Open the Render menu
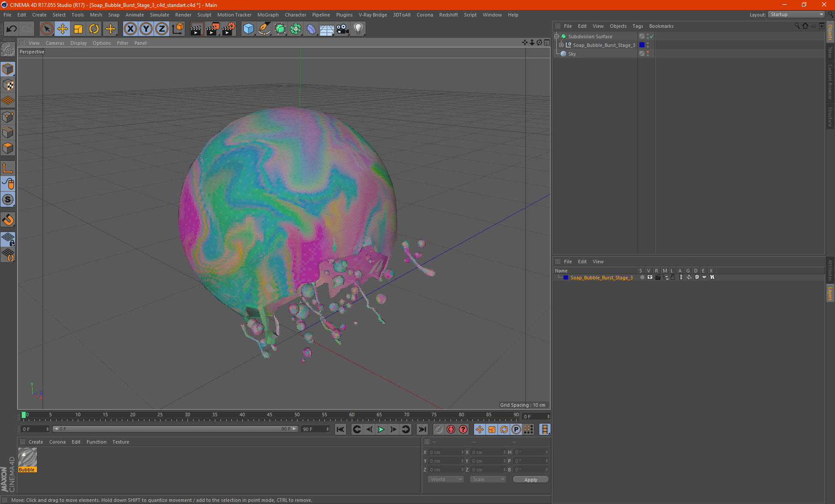This screenshot has width=835, height=504. coord(183,15)
